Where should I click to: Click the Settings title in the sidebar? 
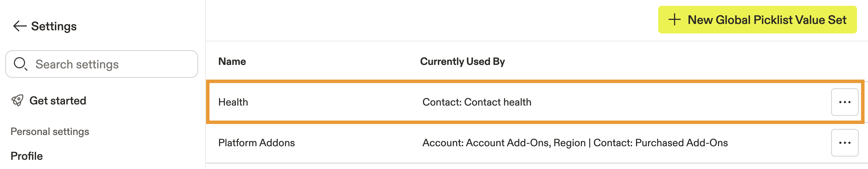[54, 26]
